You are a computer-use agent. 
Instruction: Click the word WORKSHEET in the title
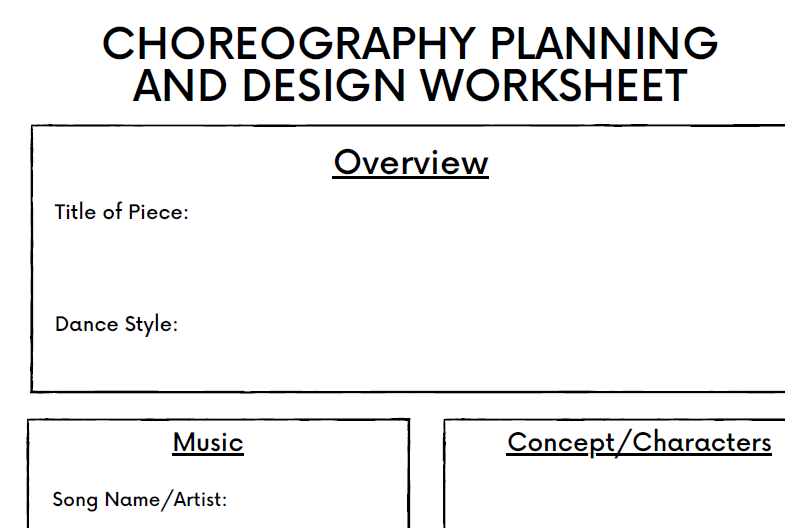pyautogui.click(x=553, y=85)
